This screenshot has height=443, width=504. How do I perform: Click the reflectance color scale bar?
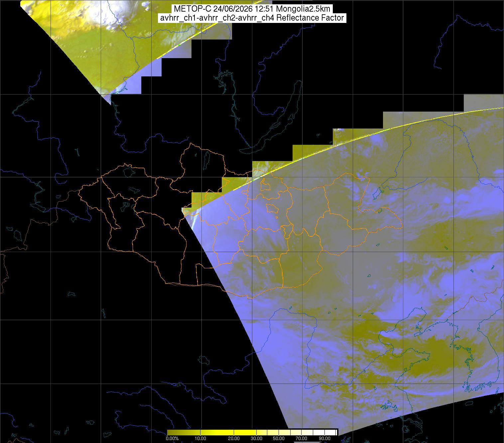click(253, 432)
